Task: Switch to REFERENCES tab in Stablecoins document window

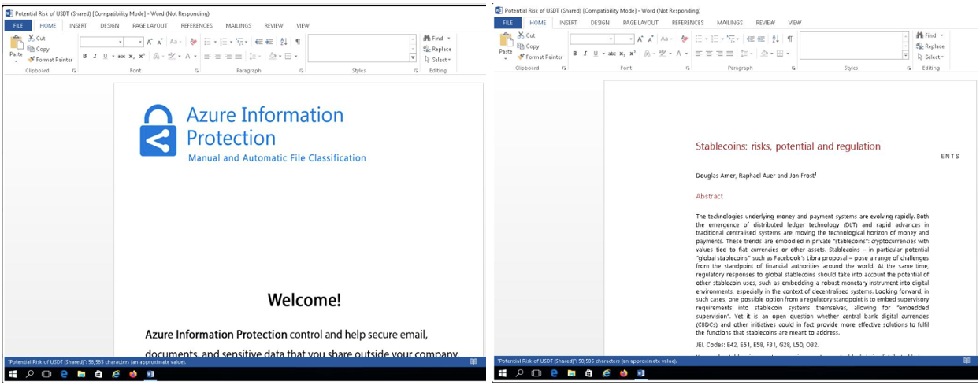Action: click(689, 23)
